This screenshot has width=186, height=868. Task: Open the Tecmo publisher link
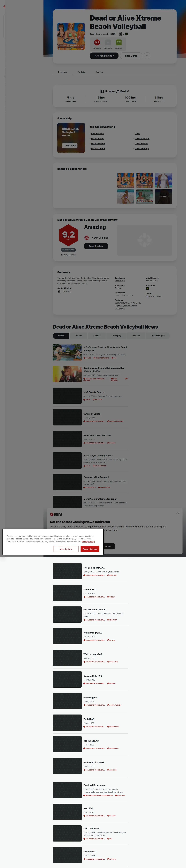tap(117, 288)
